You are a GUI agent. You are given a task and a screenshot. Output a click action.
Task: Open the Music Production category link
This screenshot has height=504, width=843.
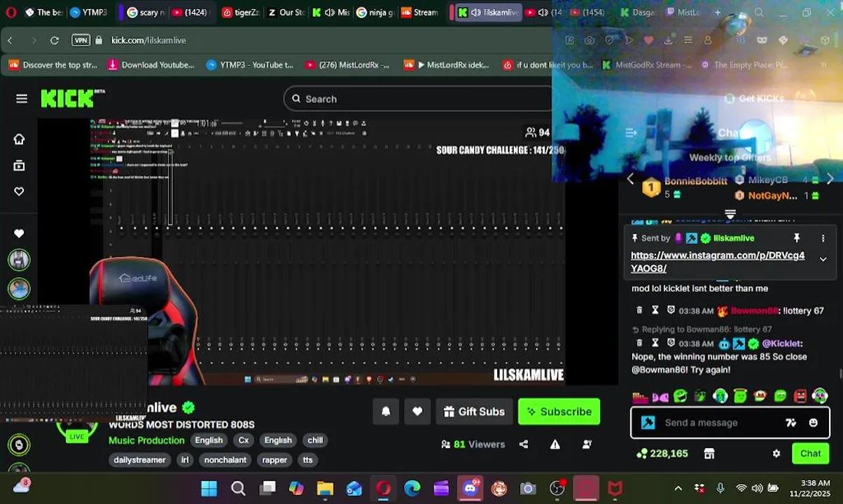coord(146,440)
